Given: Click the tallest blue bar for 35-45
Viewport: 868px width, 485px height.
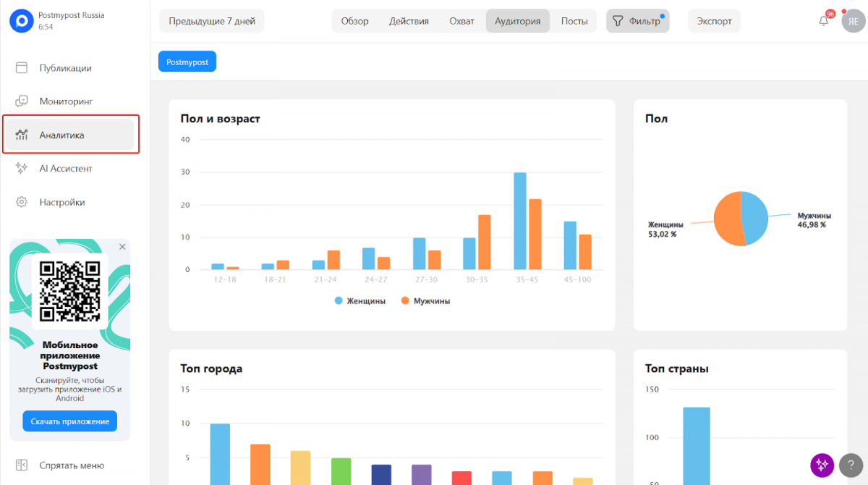Looking at the screenshot, I should tap(520, 221).
